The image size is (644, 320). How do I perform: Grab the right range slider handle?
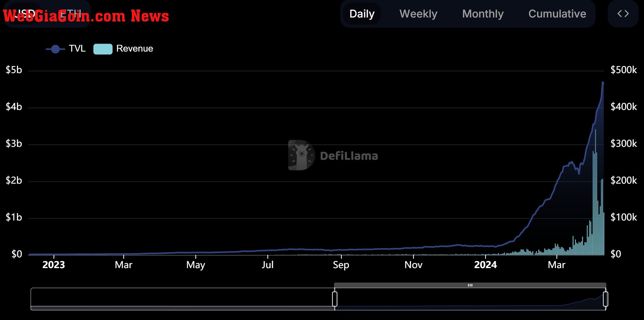pyautogui.click(x=605, y=299)
